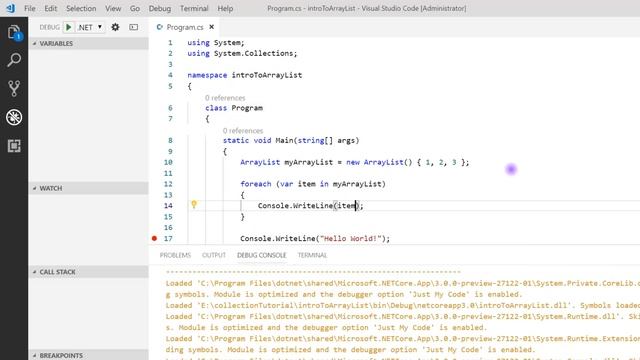This screenshot has height=360, width=640.
Task: Click the VS Code logo icon
Action: tap(11, 8)
